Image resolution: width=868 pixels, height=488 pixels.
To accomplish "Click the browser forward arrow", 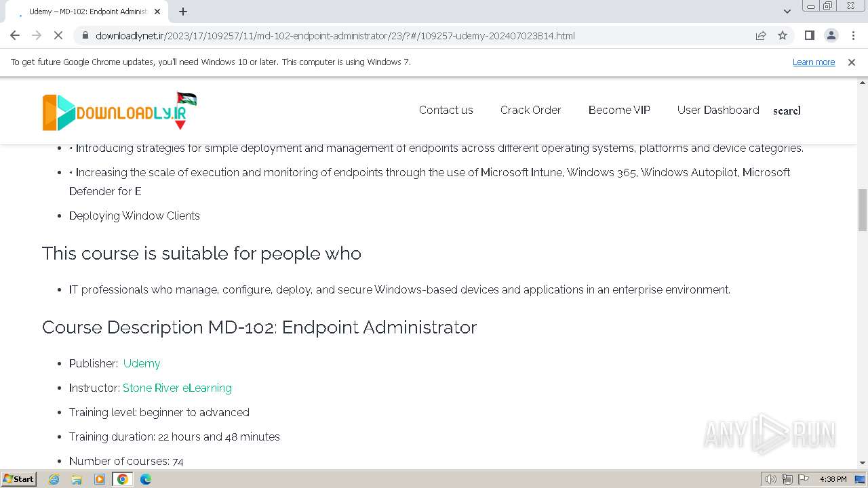I will (x=37, y=35).
